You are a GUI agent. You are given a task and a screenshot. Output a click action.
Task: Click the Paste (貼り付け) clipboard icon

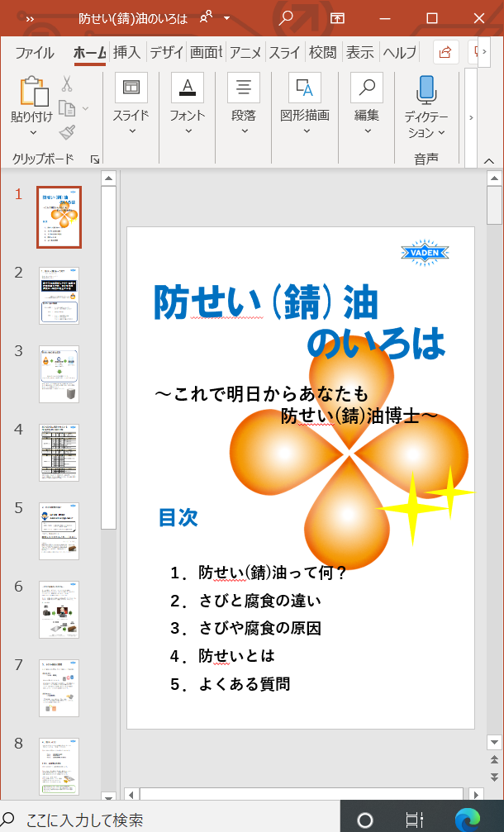(x=31, y=90)
